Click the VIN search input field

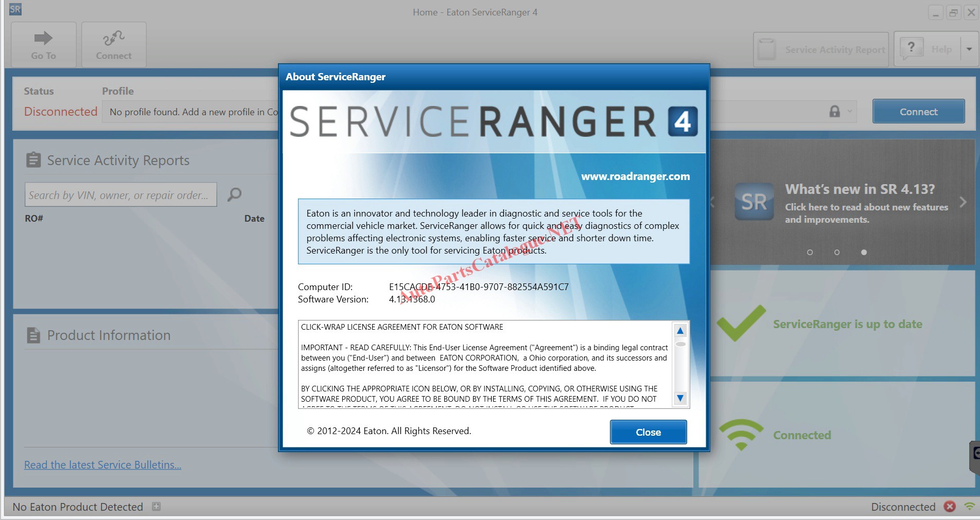tap(120, 195)
